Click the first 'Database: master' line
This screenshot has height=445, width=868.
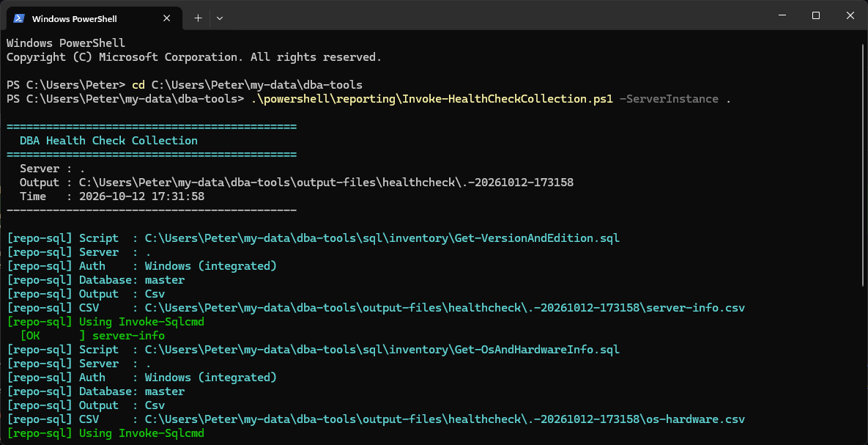[x=96, y=280]
